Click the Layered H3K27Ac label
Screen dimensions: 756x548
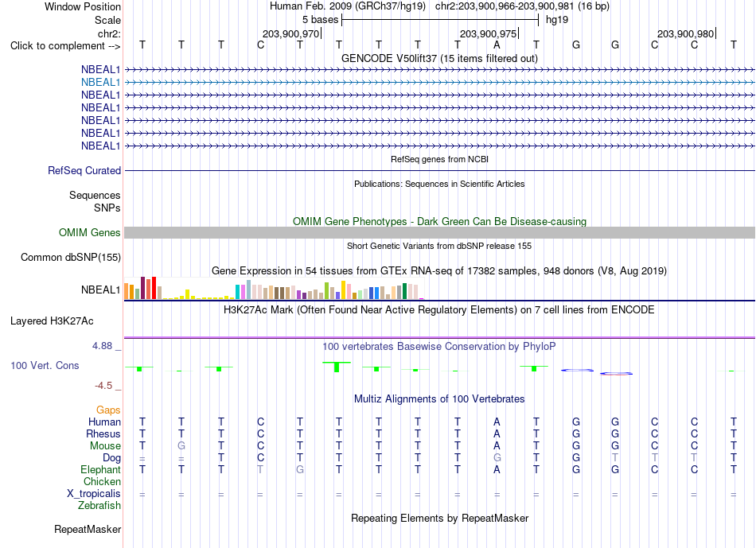point(52,321)
